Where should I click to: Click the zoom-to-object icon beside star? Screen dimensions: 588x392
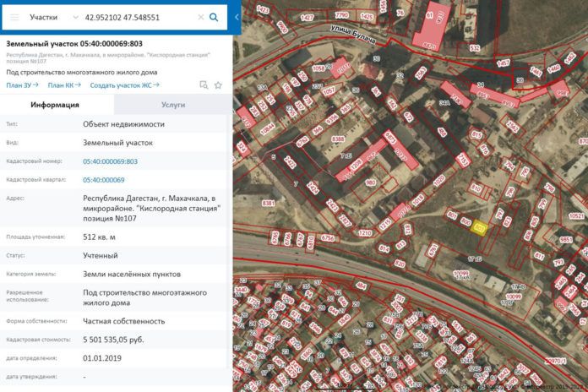coord(204,84)
